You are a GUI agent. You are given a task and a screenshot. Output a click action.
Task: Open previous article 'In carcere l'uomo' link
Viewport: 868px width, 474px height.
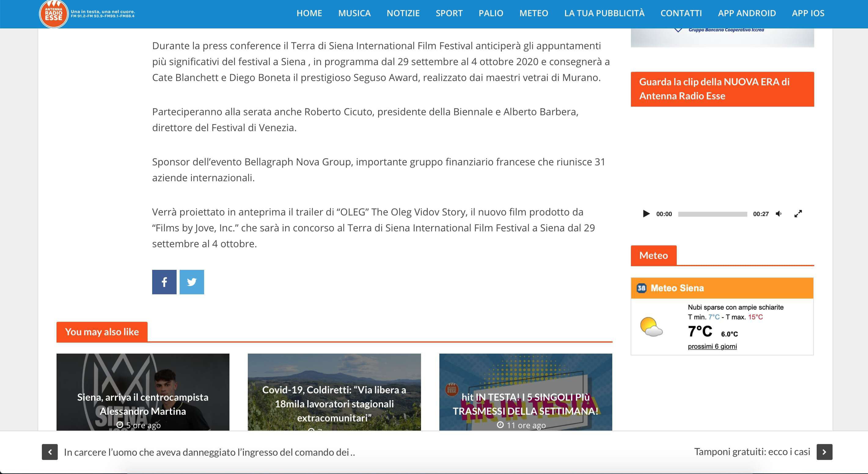point(210,452)
